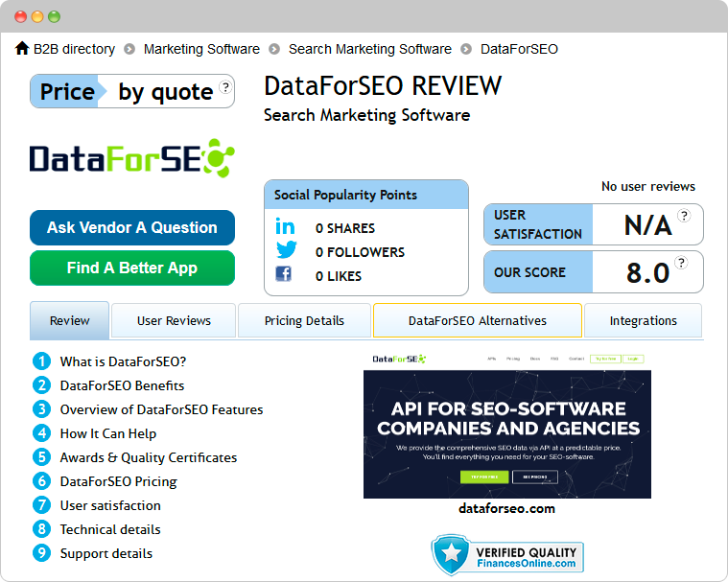Viewport: 728px width, 582px height.
Task: Click the home icon in breadcrumb
Action: (22, 48)
